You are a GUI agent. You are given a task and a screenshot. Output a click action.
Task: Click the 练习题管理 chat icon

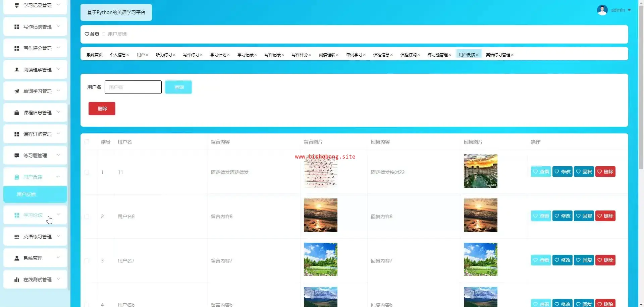point(17,156)
